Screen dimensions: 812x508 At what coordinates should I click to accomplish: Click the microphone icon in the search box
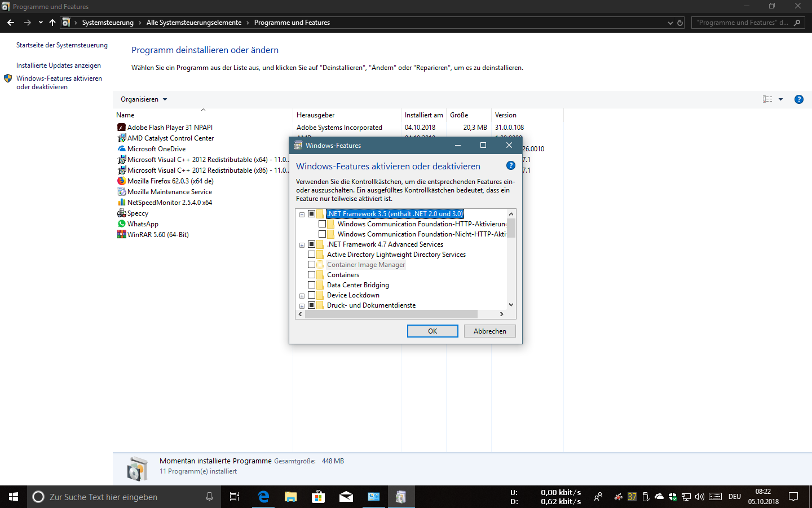[209, 497]
